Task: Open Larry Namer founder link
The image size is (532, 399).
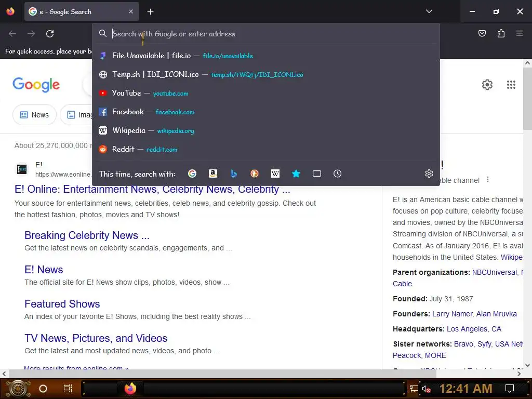Action: pyautogui.click(x=452, y=314)
